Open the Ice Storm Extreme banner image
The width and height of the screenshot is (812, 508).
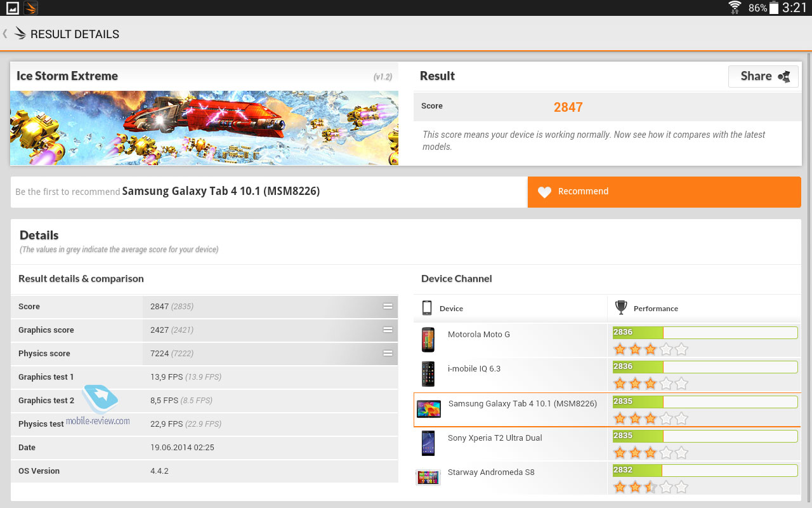pos(204,128)
